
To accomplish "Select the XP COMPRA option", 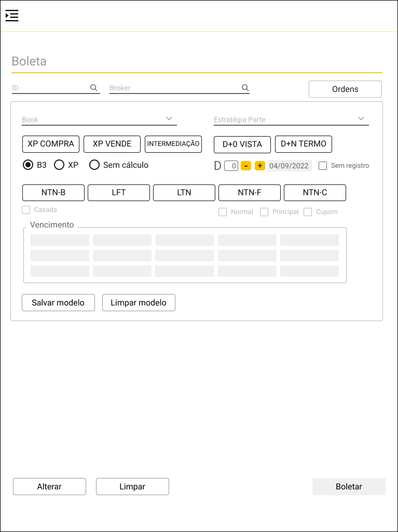I will tap(51, 144).
